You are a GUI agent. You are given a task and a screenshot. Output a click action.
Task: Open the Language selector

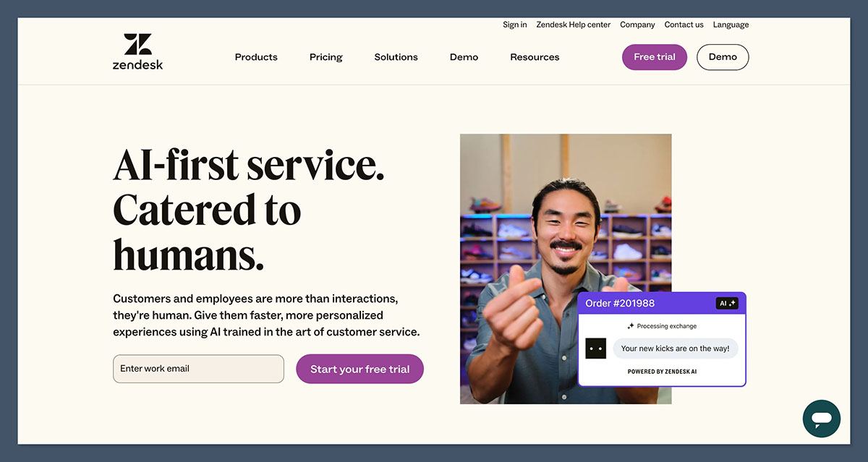pyautogui.click(x=731, y=25)
